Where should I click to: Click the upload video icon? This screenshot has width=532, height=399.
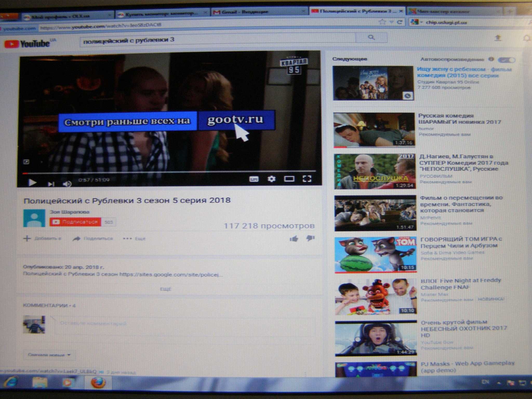pos(497,38)
